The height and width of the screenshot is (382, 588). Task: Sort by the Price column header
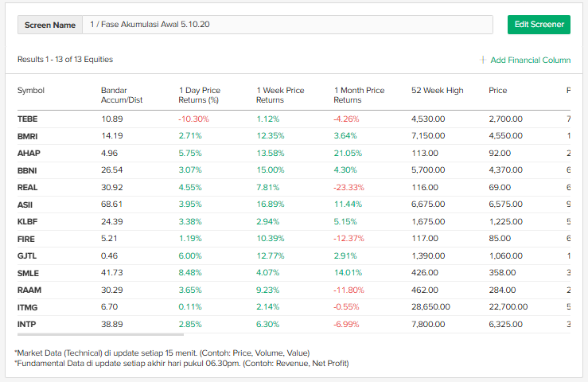(x=497, y=91)
